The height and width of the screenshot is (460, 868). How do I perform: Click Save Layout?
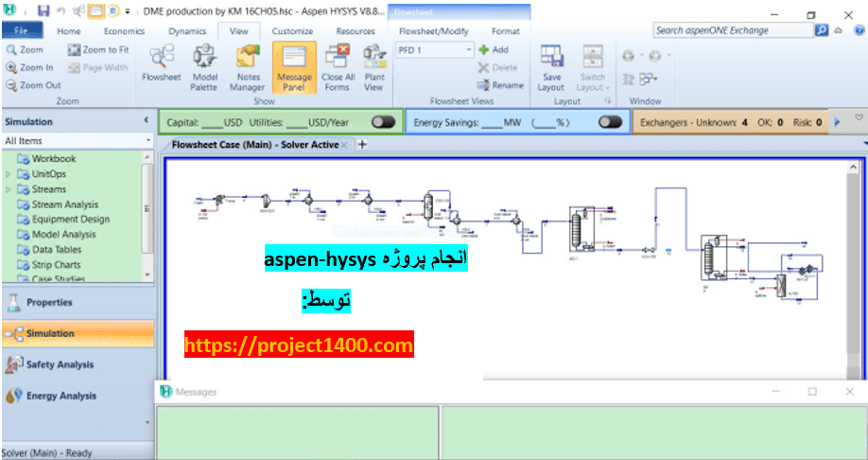551,67
